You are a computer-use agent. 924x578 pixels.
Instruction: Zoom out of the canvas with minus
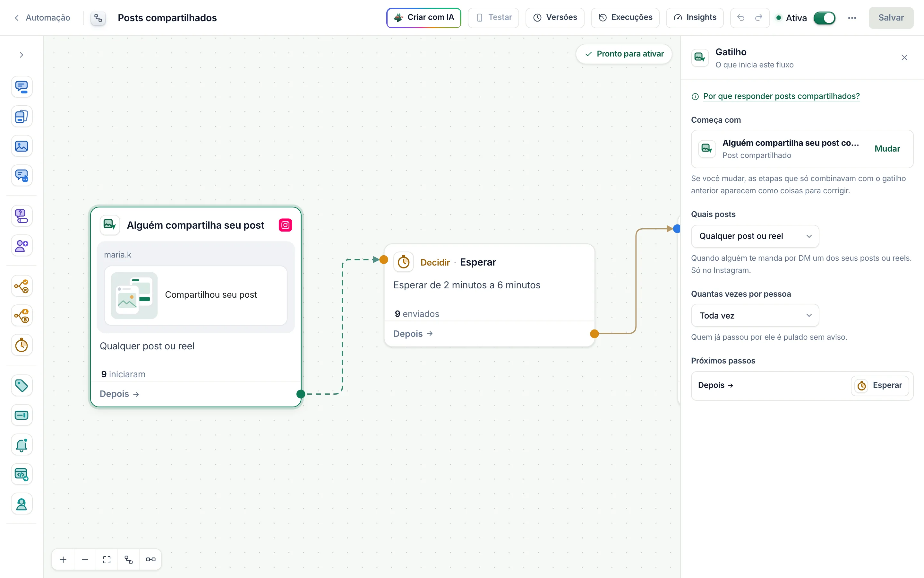point(85,560)
